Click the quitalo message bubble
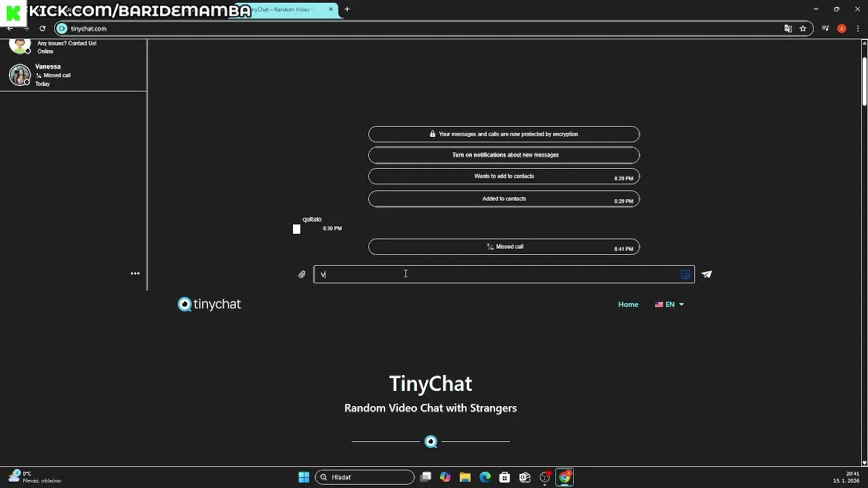Image resolution: width=868 pixels, height=488 pixels. point(318,224)
